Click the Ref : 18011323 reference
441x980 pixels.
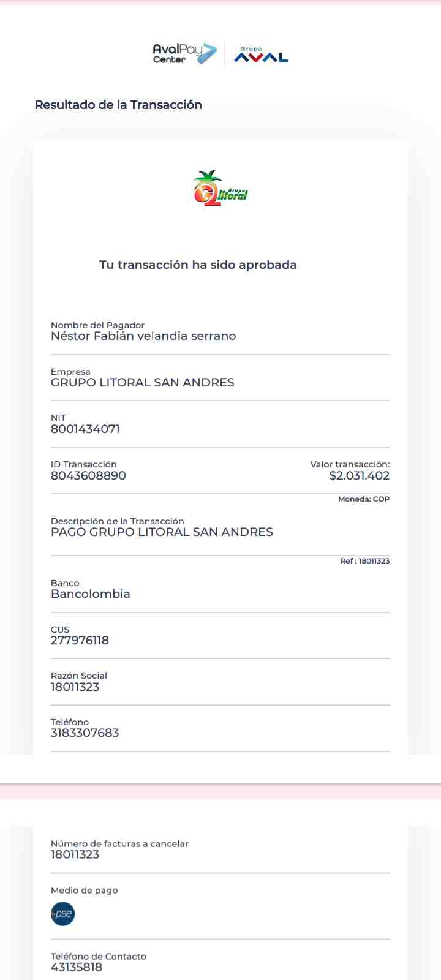pyautogui.click(x=365, y=561)
